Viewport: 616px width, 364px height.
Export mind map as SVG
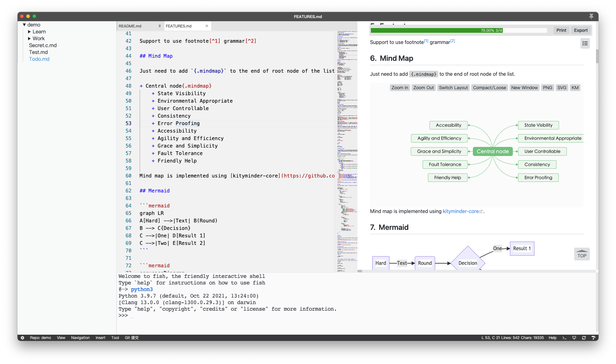[561, 88]
